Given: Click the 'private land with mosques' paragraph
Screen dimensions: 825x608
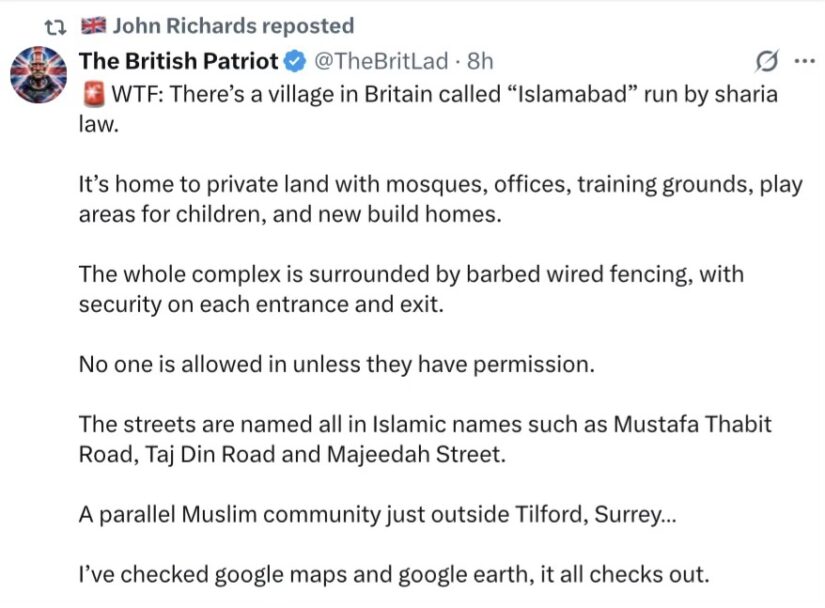Looking at the screenshot, I should click(x=440, y=199).
